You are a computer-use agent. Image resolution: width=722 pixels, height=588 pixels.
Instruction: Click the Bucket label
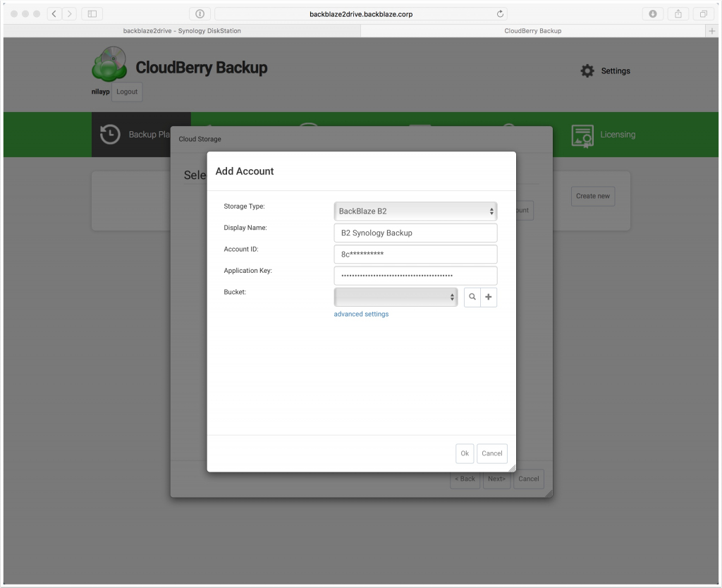[x=235, y=292]
